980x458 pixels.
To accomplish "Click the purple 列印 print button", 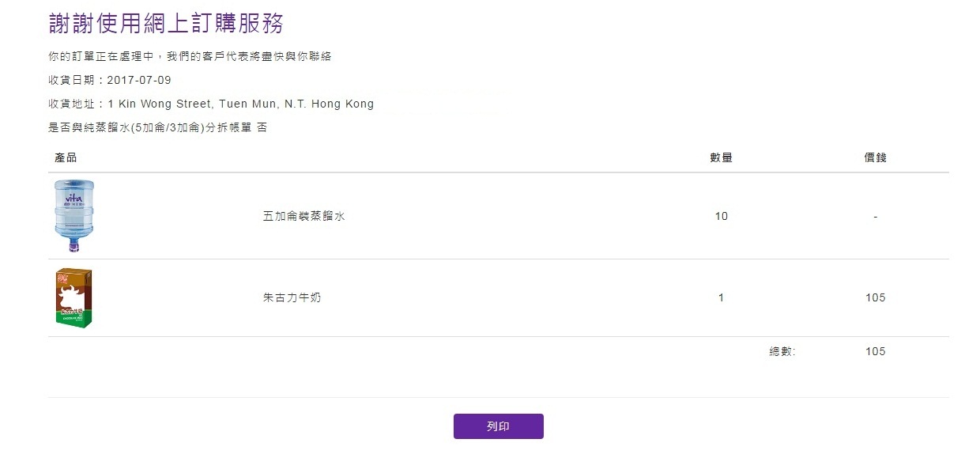I will coord(498,426).
